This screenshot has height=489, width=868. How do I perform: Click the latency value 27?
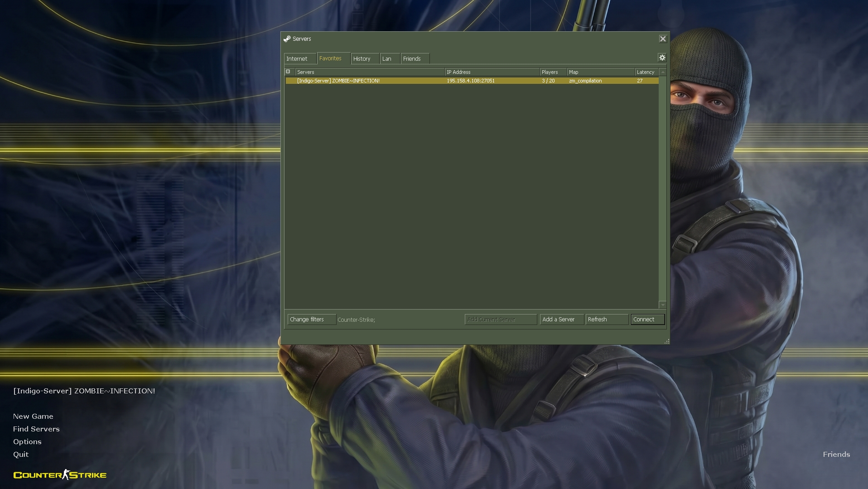pyautogui.click(x=640, y=81)
